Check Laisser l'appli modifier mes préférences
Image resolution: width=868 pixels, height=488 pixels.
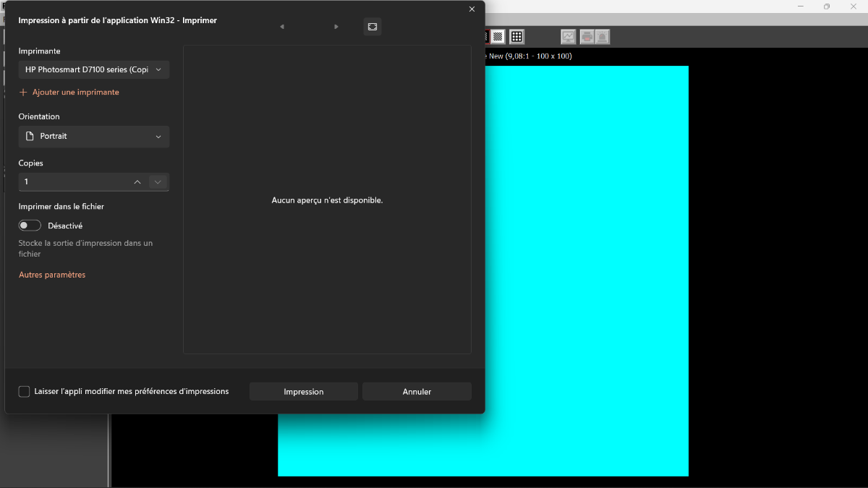[25, 392]
